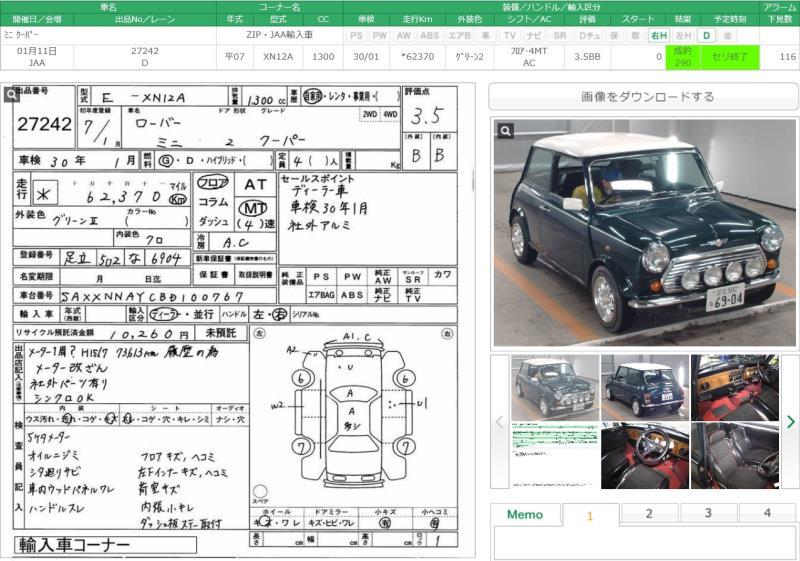Select the wooden dashboard interior thumbnail
The width and height of the screenshot is (800, 561).
pyautogui.click(x=735, y=387)
